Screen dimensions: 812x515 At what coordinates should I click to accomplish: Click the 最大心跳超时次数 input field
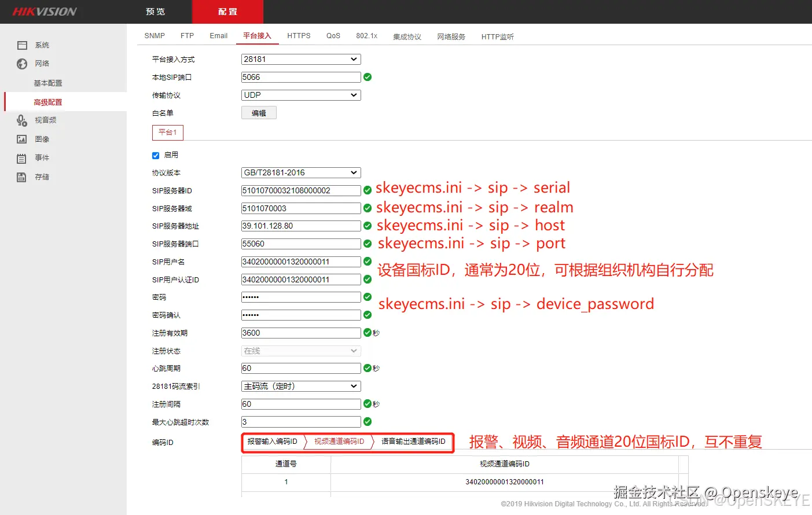pos(301,422)
